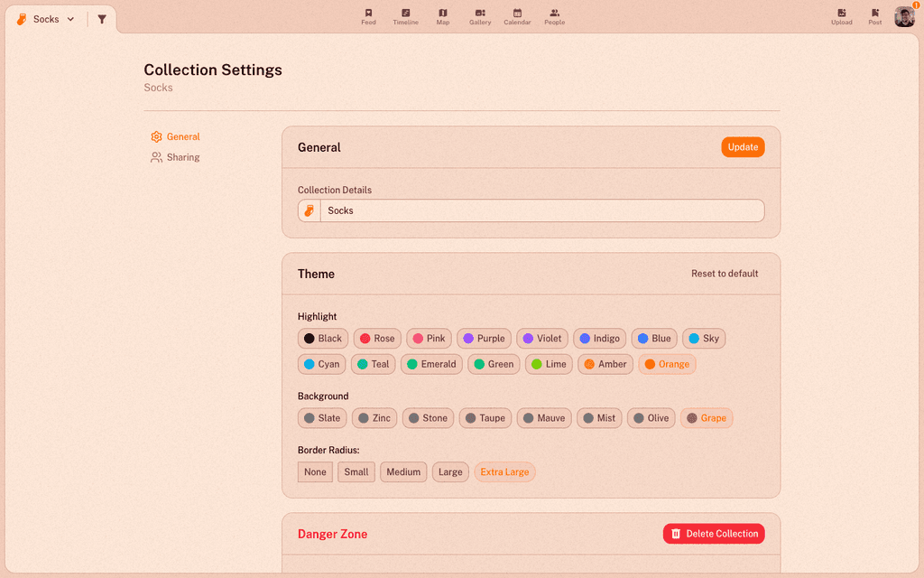This screenshot has width=924, height=578.
Task: Click the Delete Collection button
Action: tap(714, 534)
